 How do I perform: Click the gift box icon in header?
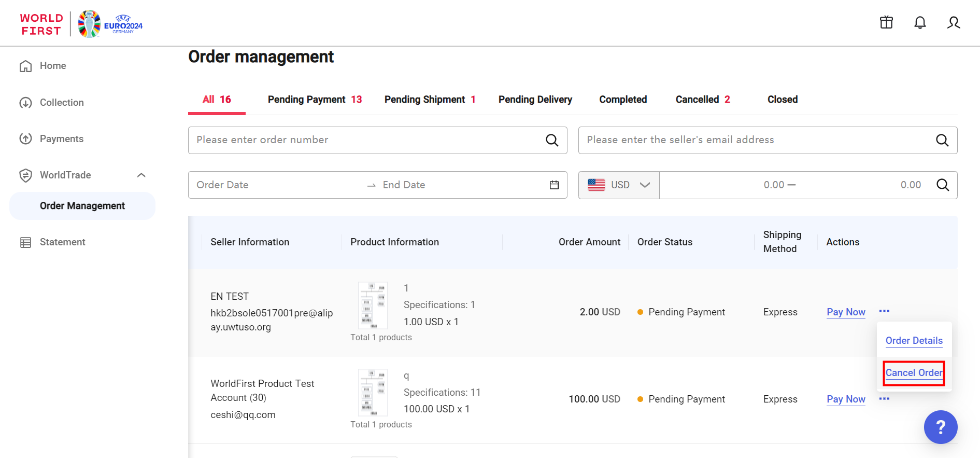886,22
